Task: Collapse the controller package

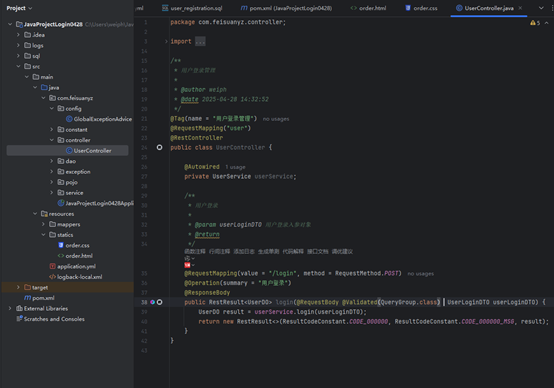Action: tap(52, 140)
